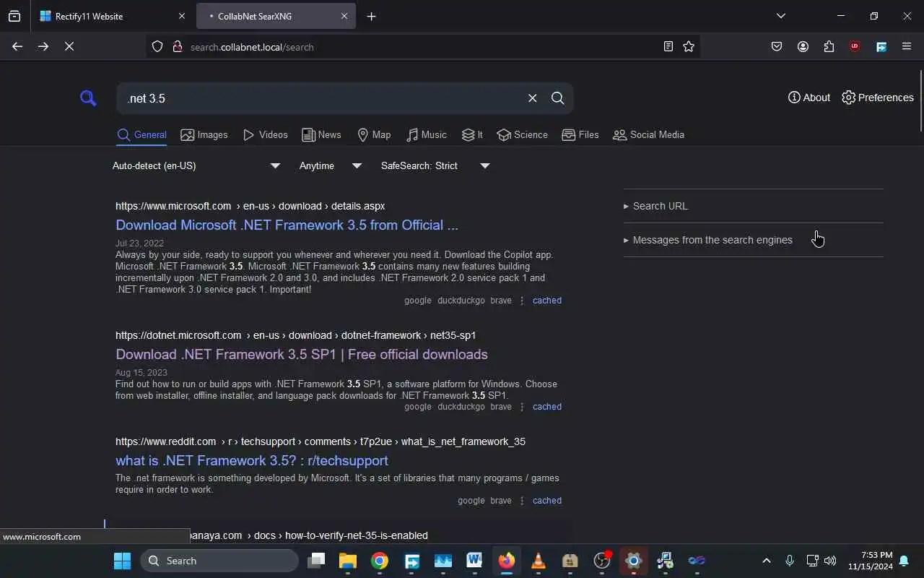924x578 pixels.
Task: Launch Google Chrome from the taskbar
Action: (380, 561)
